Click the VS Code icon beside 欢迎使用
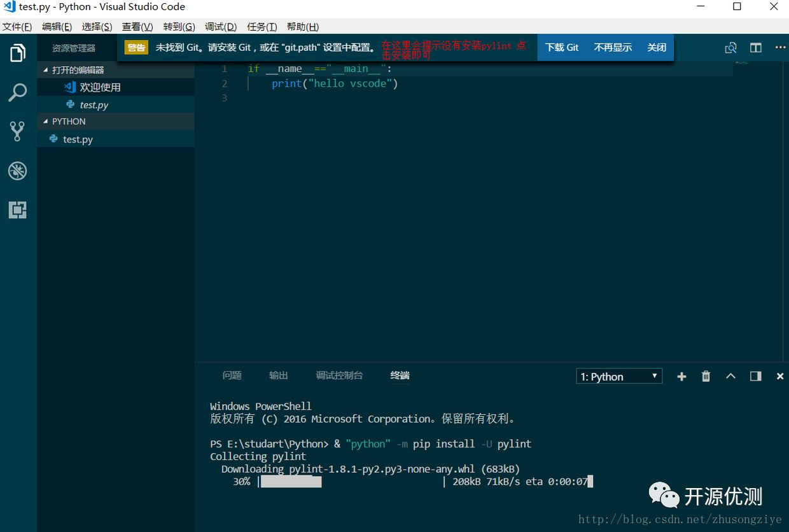The width and height of the screenshot is (789, 532). pos(70,87)
